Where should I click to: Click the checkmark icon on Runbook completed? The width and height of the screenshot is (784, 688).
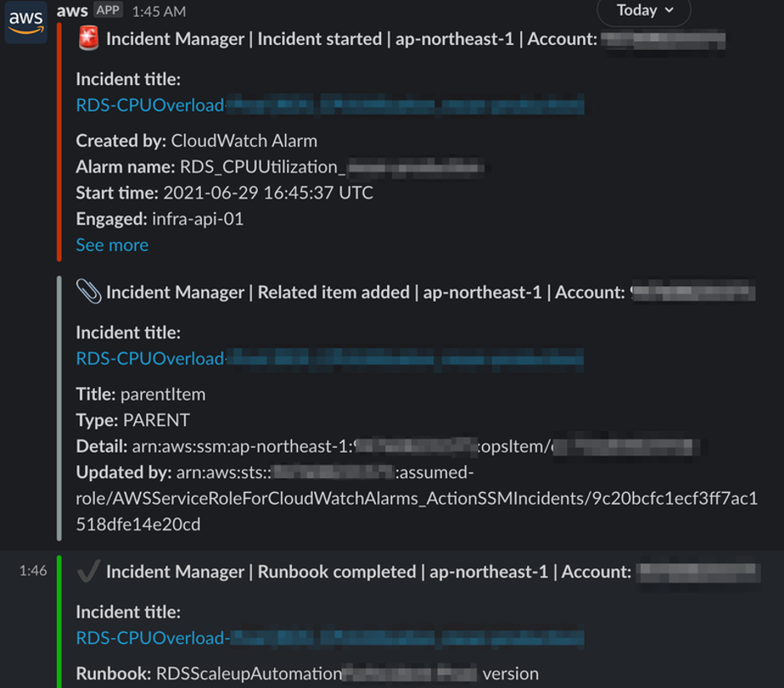pos(88,571)
